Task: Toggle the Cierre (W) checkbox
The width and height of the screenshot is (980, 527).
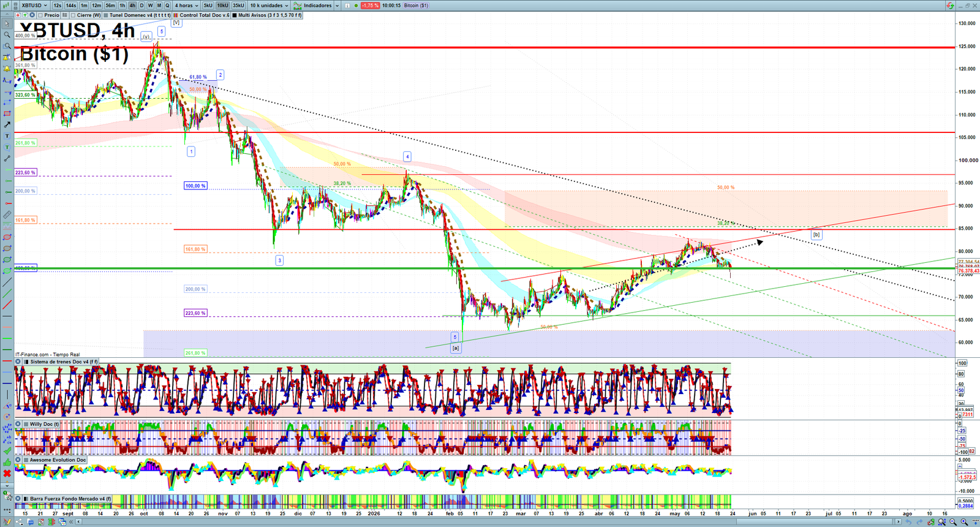Action: click(73, 15)
